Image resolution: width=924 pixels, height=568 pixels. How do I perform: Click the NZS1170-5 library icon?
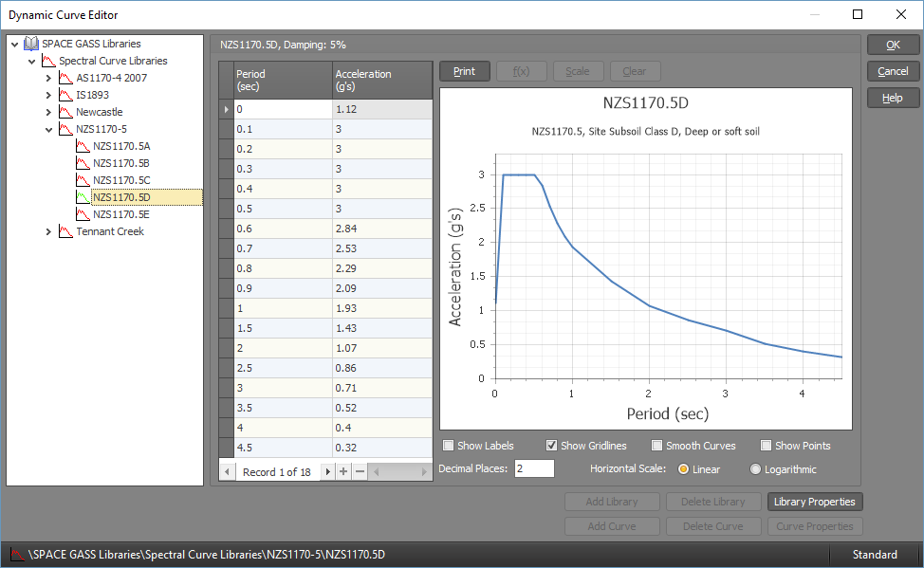click(x=65, y=129)
